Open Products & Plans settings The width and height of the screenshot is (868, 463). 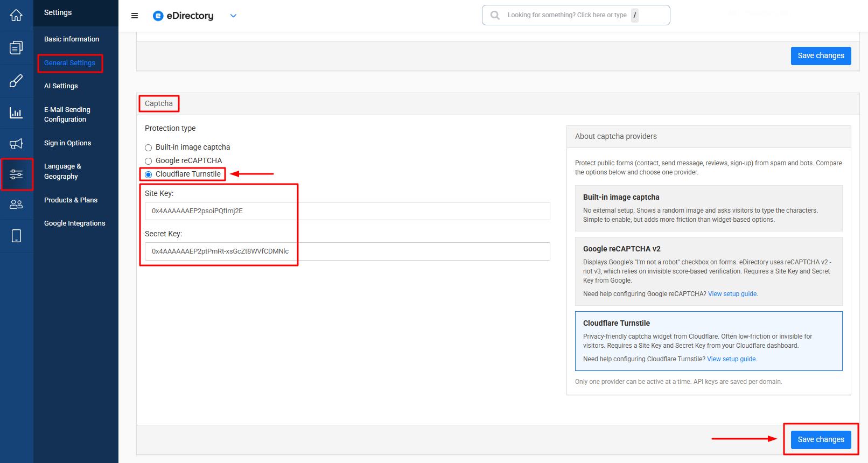[71, 200]
